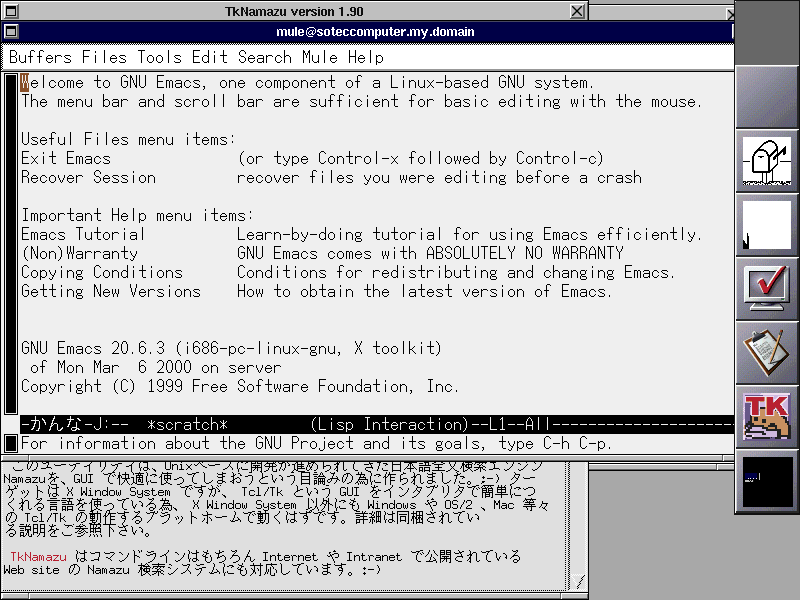Click the word "Internet" in TkNamazu text
Viewport: 800px width, 600px height.
[290, 557]
